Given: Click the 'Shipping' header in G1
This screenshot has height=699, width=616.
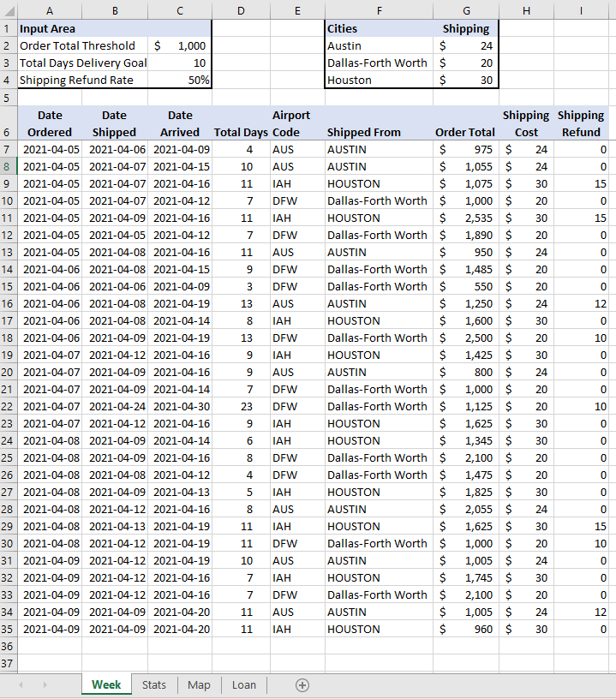Looking at the screenshot, I should point(466,28).
